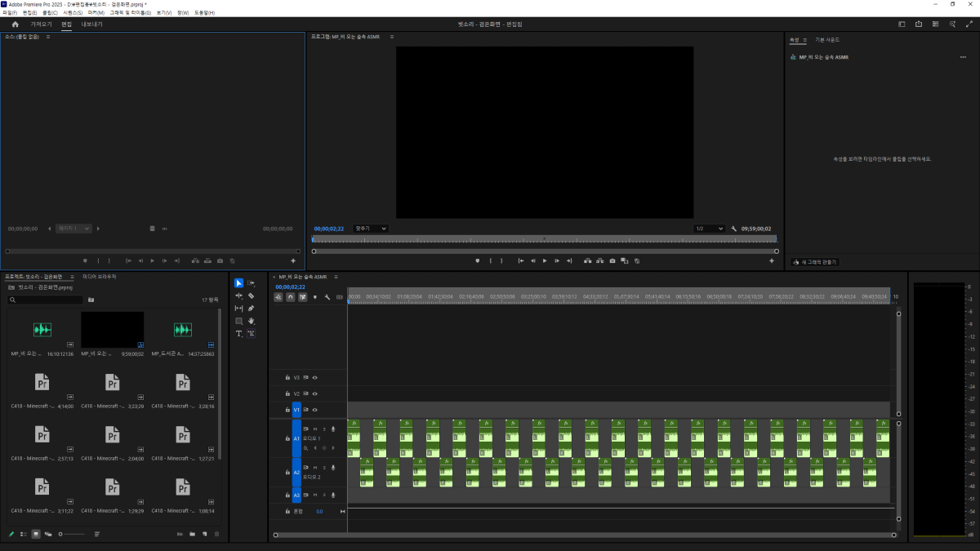Image resolution: width=980 pixels, height=551 pixels.
Task: Open playback resolution dropdown 1/2
Action: pos(709,229)
